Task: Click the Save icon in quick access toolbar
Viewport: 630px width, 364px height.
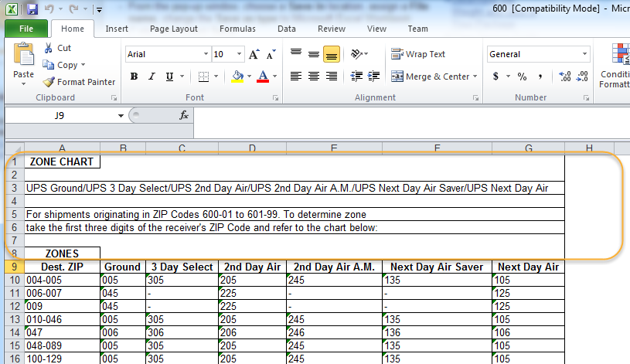Action: [32, 10]
